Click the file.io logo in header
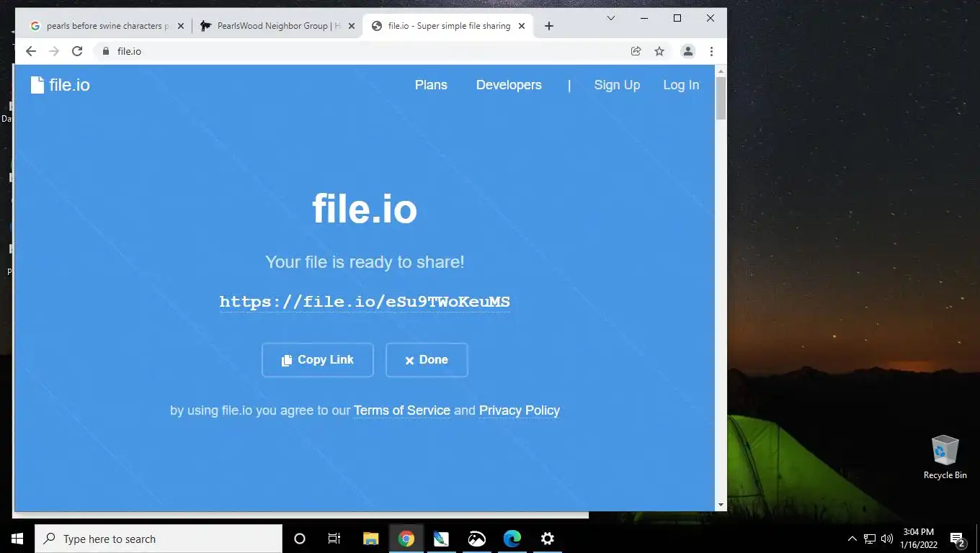This screenshot has height=553, width=980. click(61, 85)
